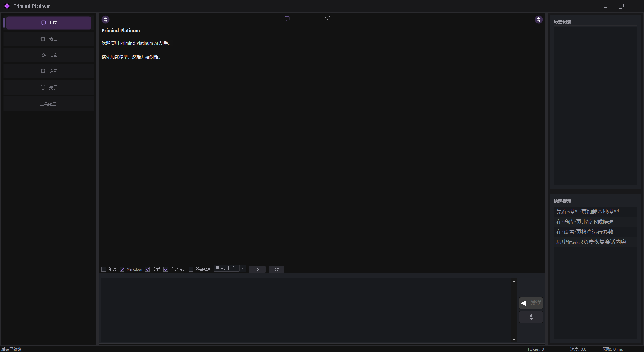644x352 pixels.
Task: Click the Token: 0 status indicator
Action: coord(536,349)
